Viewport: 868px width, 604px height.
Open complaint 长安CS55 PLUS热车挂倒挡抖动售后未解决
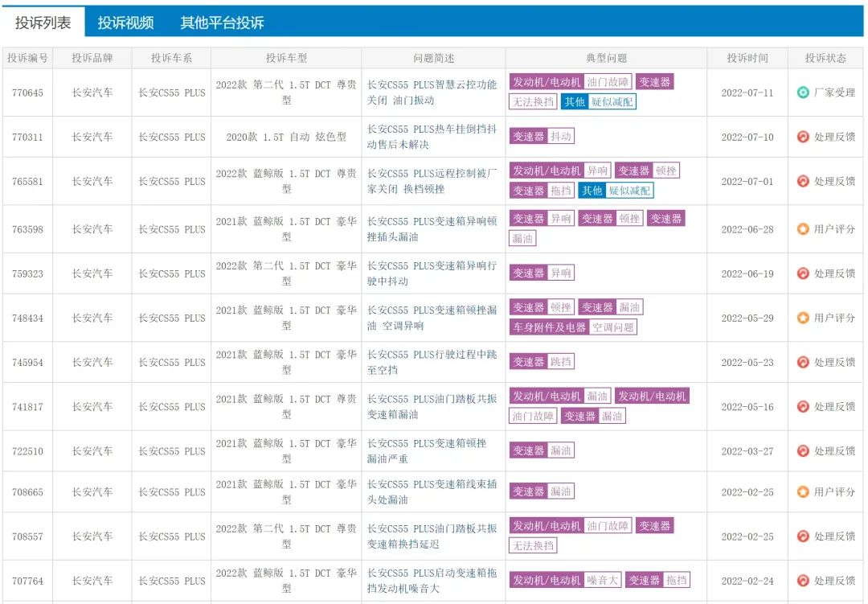point(432,137)
